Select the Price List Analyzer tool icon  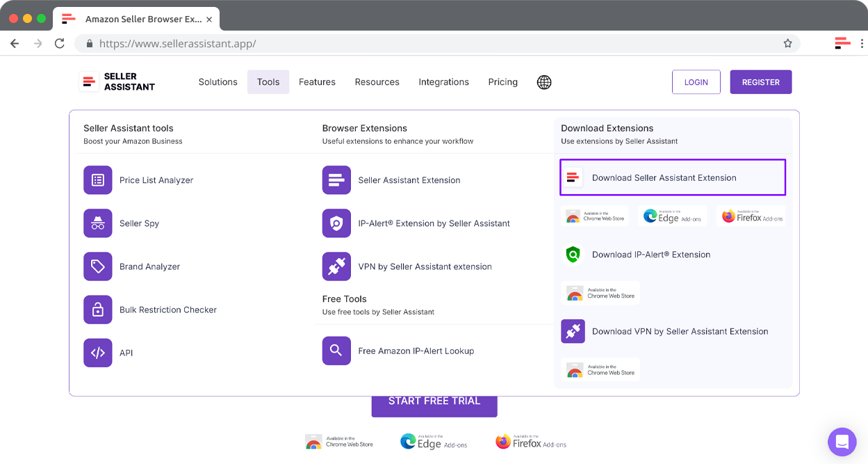tap(98, 179)
